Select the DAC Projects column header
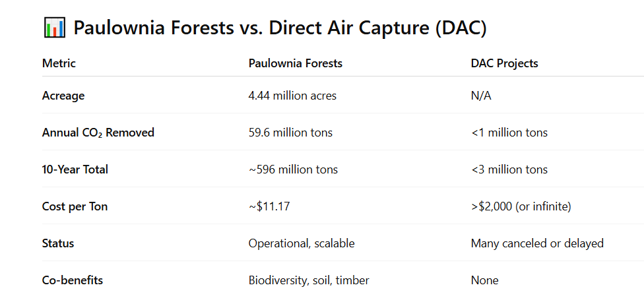The width and height of the screenshot is (644, 308). [504, 63]
